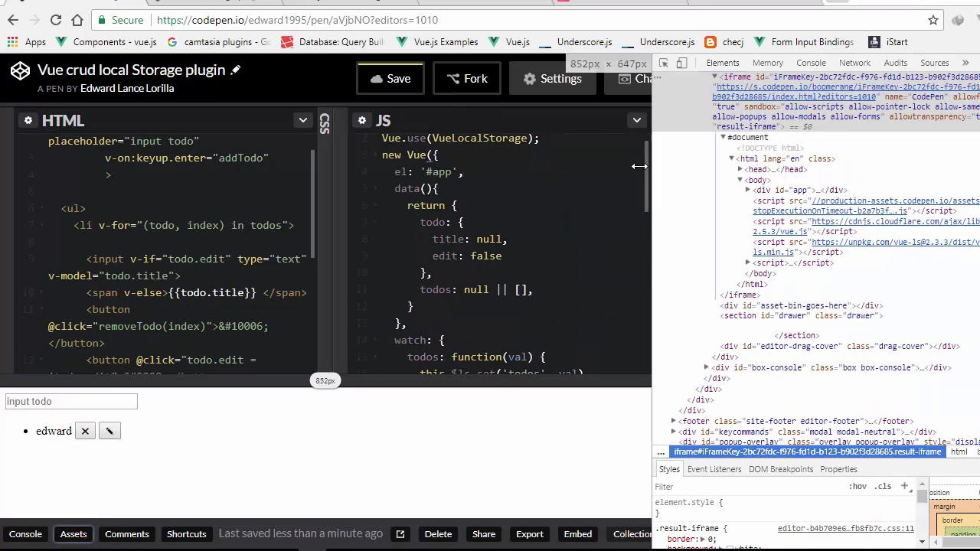Expand the box-console div node
The height and width of the screenshot is (551, 980).
[x=706, y=367]
